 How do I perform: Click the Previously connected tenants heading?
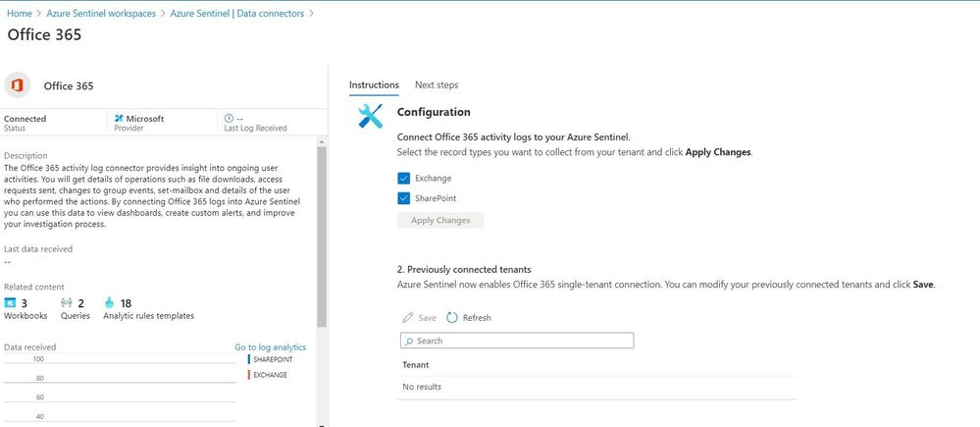click(464, 270)
